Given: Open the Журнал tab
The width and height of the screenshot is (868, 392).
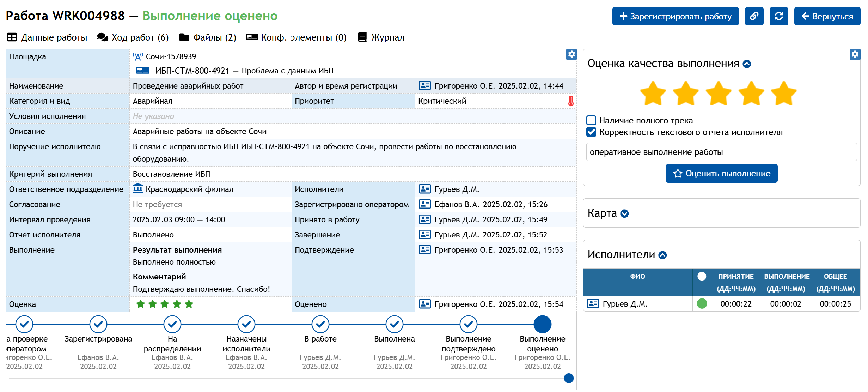Looking at the screenshot, I should pos(381,37).
